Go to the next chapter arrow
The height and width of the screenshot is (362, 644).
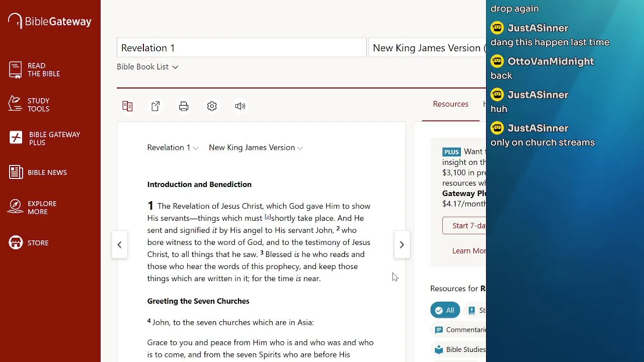(x=401, y=245)
